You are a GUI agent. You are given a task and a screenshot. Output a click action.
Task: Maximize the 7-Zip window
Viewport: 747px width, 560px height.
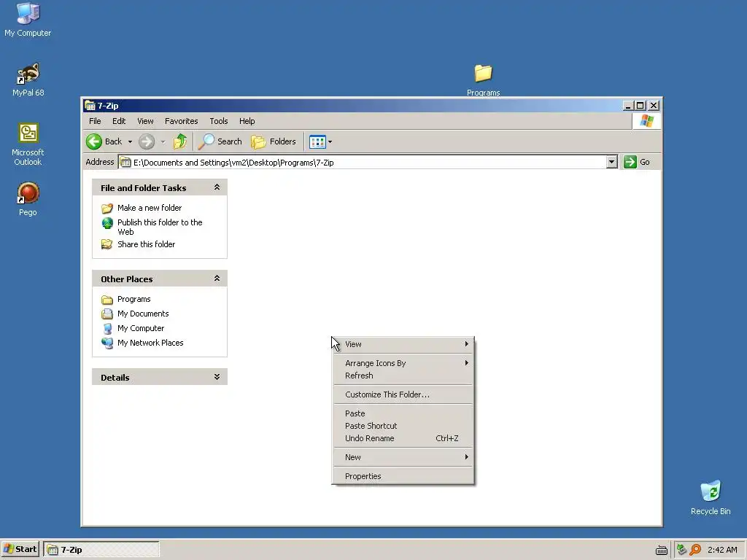(640, 106)
